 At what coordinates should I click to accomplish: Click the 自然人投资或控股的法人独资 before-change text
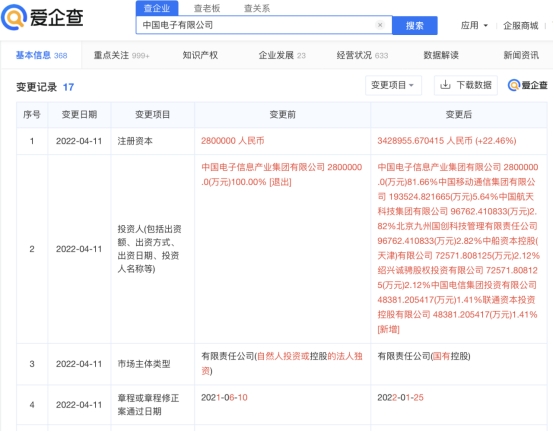pyautogui.click(x=282, y=363)
